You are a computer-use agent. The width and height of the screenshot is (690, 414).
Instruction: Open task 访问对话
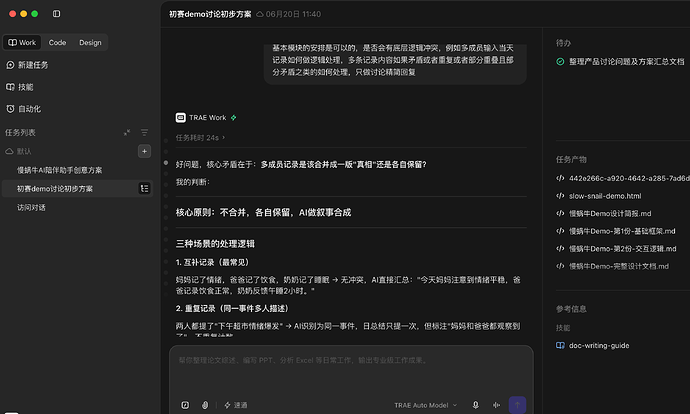31,207
